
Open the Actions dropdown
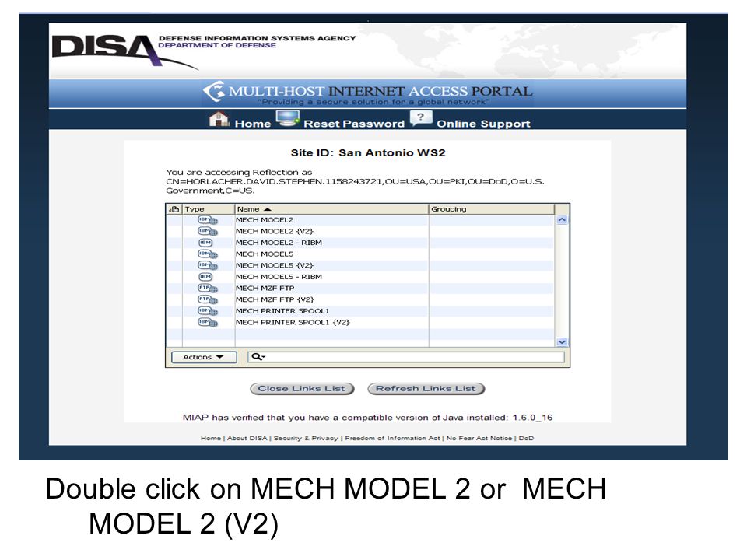click(204, 357)
